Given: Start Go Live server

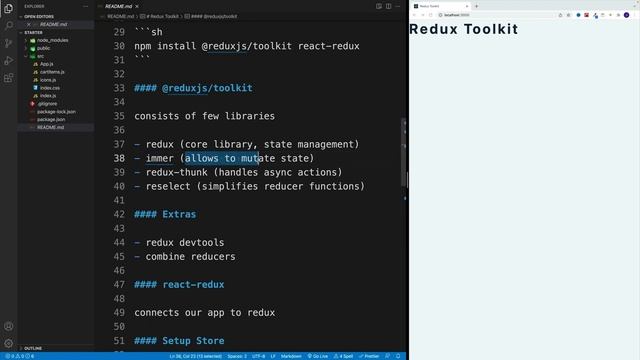Looking at the screenshot, I should point(318,356).
